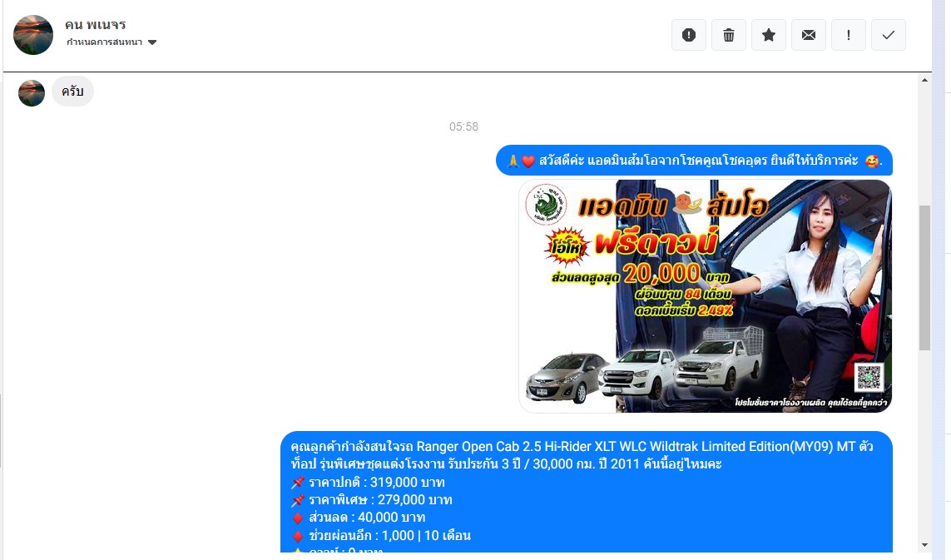Screen dimensions: 951x560
Task: Select the ครับ message bubble
Action: tap(72, 92)
